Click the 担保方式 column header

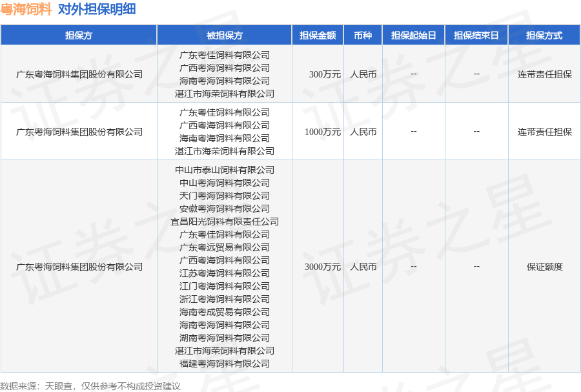tap(544, 36)
